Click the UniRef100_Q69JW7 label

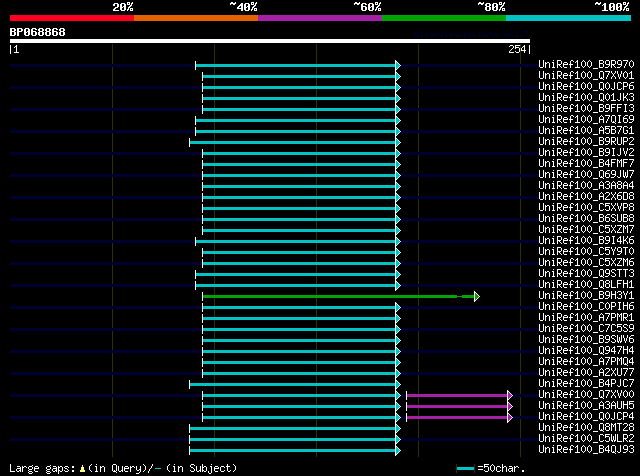586,174
